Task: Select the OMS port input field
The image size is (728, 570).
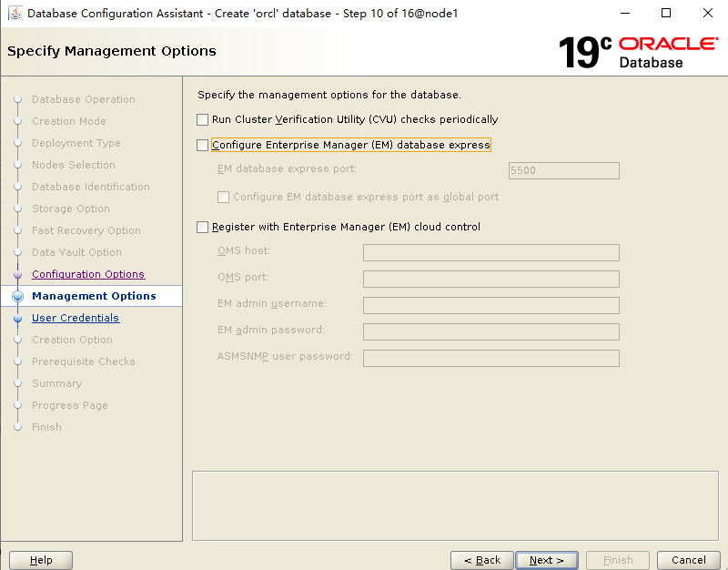Action: 491,280
